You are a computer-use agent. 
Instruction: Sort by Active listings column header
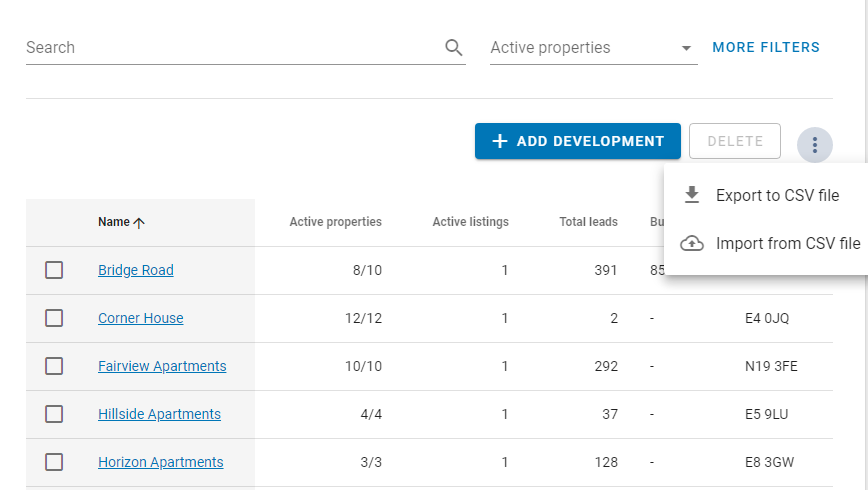[471, 222]
